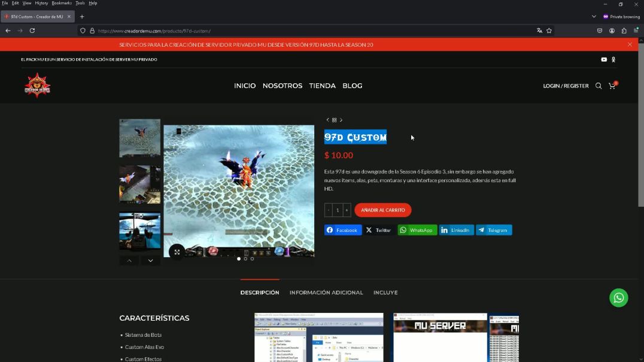The width and height of the screenshot is (644, 362).
Task: Open the NOSOTROS page
Action: click(x=282, y=86)
